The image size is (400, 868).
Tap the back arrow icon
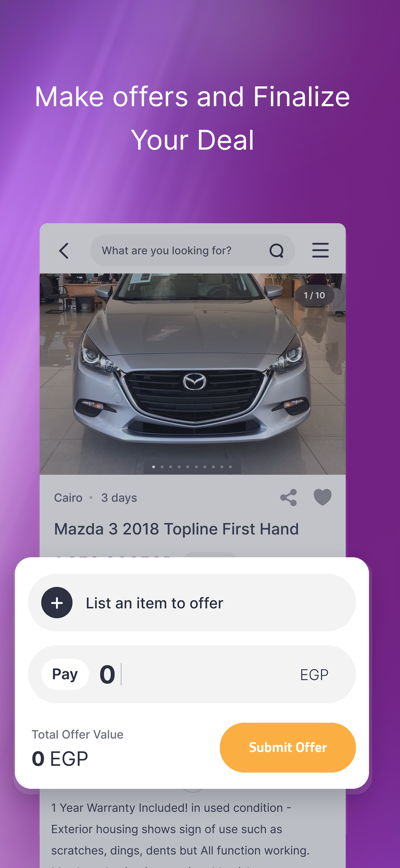64,251
